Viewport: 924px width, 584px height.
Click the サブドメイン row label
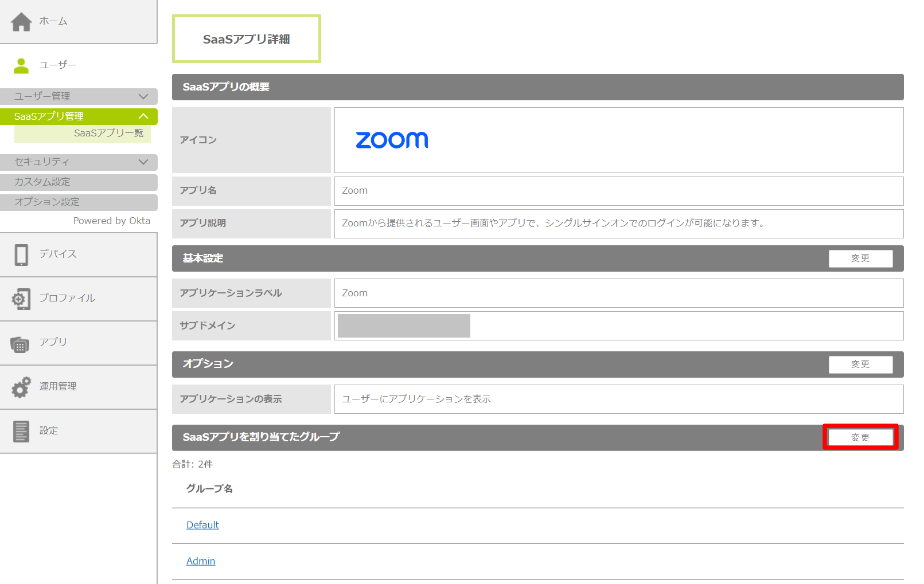[251, 326]
